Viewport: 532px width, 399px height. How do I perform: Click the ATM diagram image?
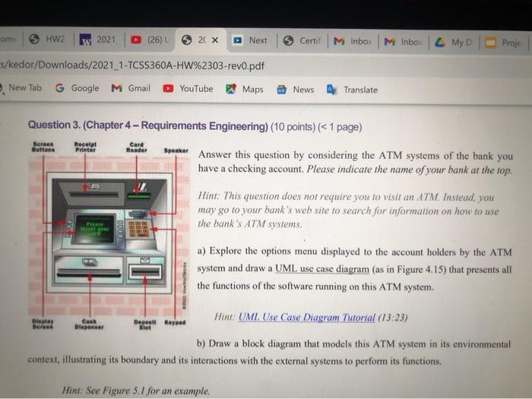108,235
